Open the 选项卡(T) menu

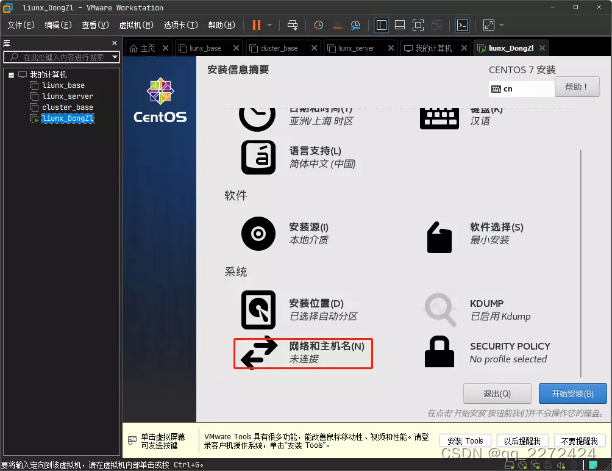coord(181,25)
